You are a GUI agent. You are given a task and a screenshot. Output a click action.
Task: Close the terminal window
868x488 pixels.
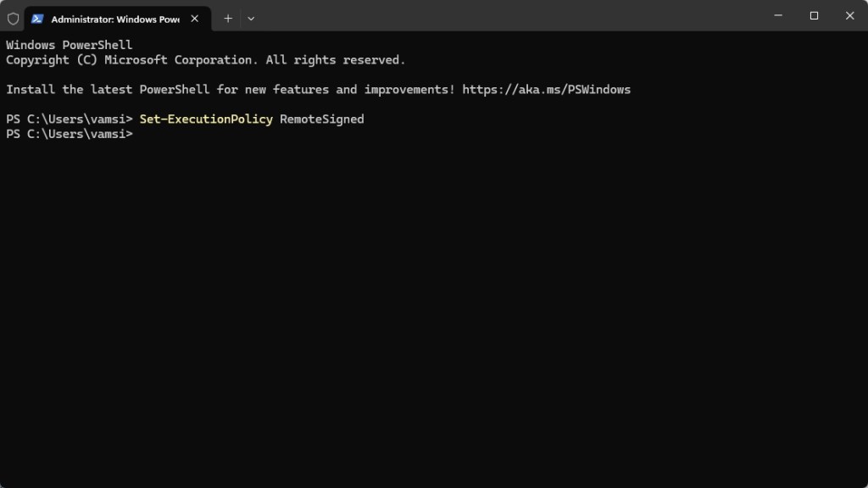click(x=850, y=15)
